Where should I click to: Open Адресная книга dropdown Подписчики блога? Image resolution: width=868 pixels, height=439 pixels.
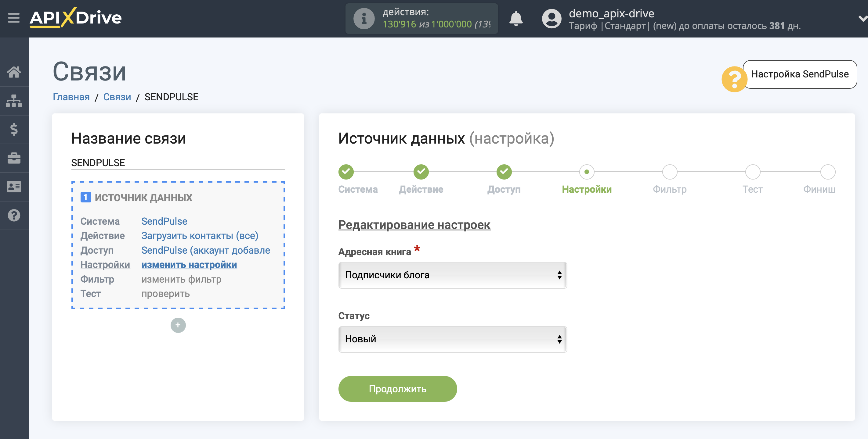pyautogui.click(x=453, y=275)
